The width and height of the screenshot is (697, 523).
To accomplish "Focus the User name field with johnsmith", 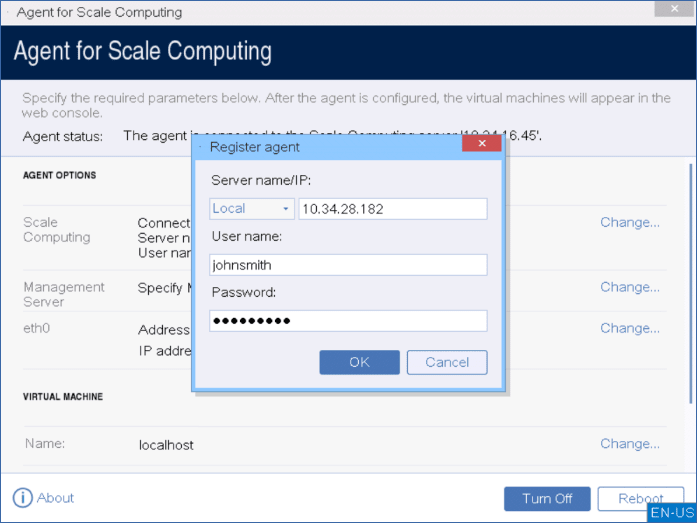I will click(x=348, y=265).
